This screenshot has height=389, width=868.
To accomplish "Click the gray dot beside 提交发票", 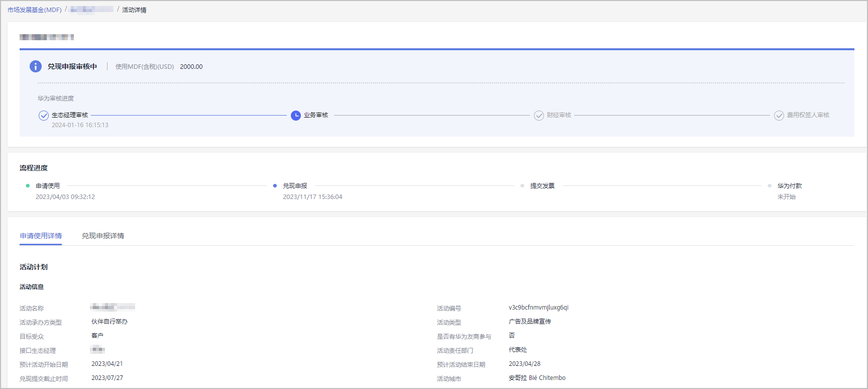I will [522, 186].
